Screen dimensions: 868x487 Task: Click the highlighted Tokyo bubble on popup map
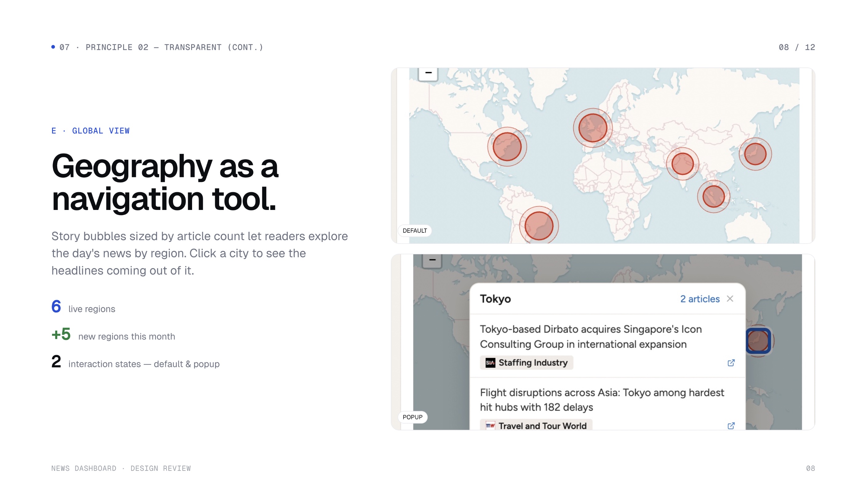coord(758,341)
